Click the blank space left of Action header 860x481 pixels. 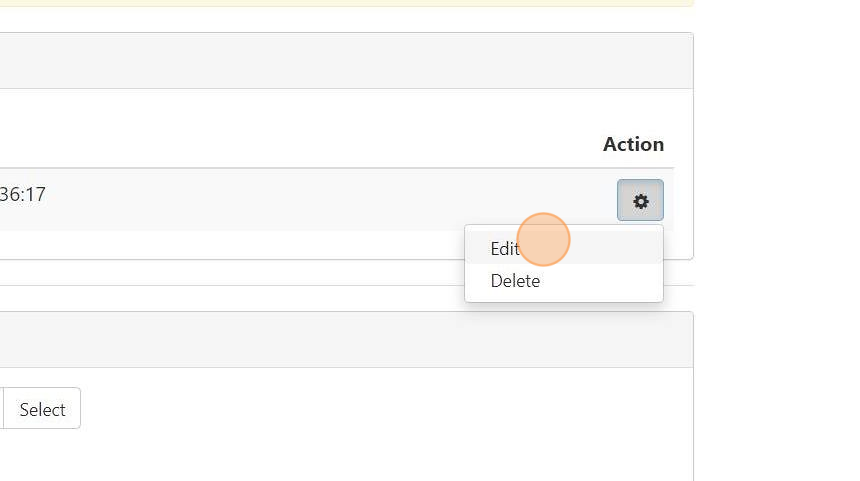300,144
